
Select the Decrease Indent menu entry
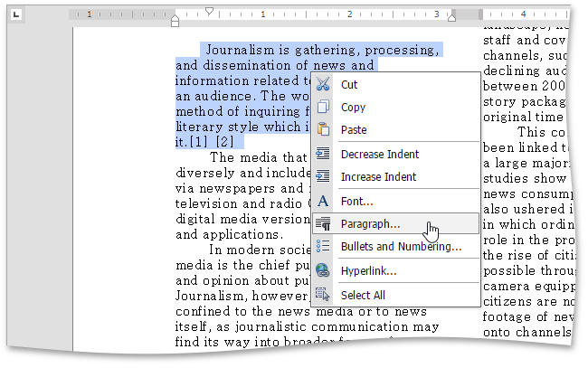396,154
